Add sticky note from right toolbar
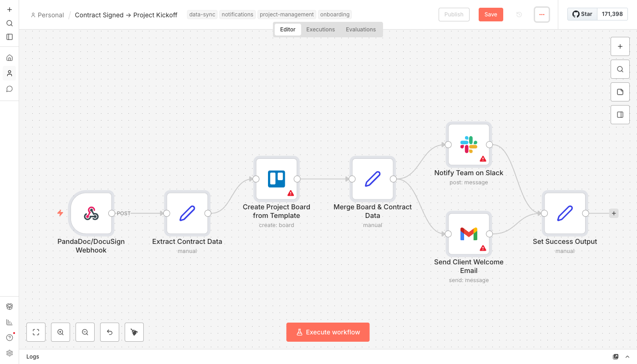Screen dimensions: 637x364 (x=620, y=92)
